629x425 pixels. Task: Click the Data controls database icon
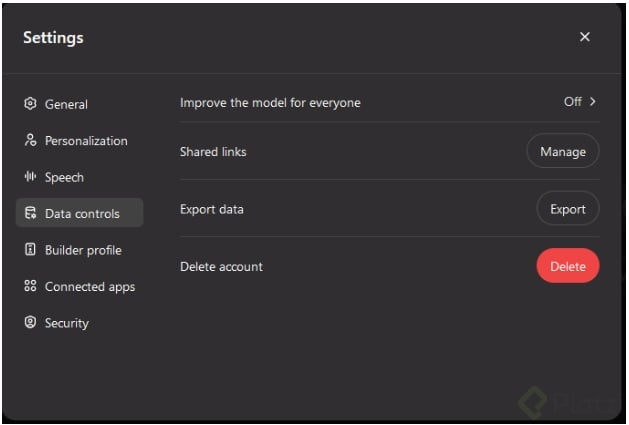[x=30, y=213]
